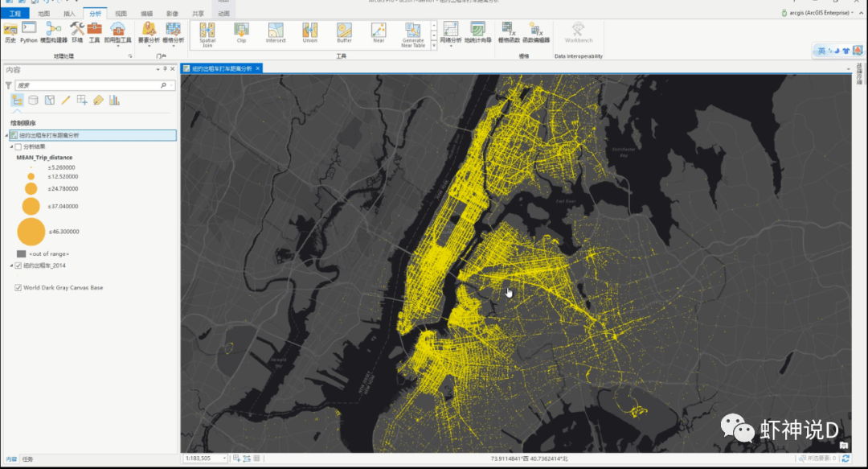
Task: Open 环境 environment settings
Action: pyautogui.click(x=77, y=33)
